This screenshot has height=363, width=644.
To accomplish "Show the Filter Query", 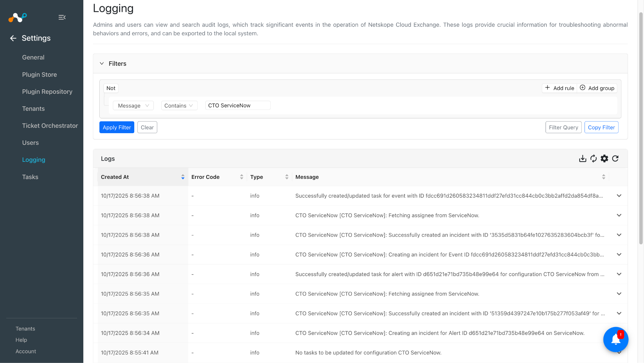I will [563, 127].
